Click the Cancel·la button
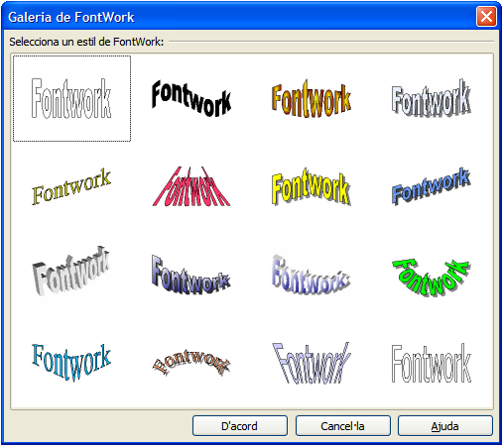The width and height of the screenshot is (504, 446). 343,426
